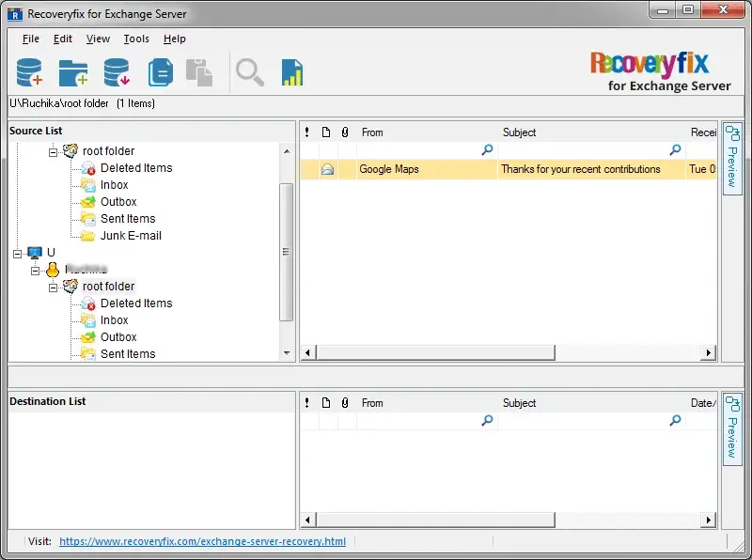The height and width of the screenshot is (560, 752).
Task: Open the source Preview side tab
Action: (732, 159)
